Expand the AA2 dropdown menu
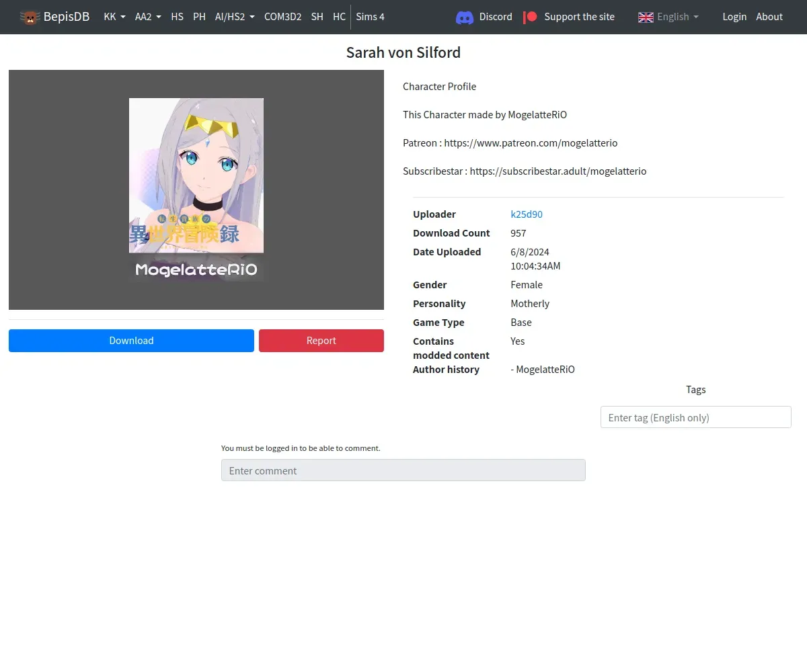This screenshot has height=672, width=807. click(148, 17)
